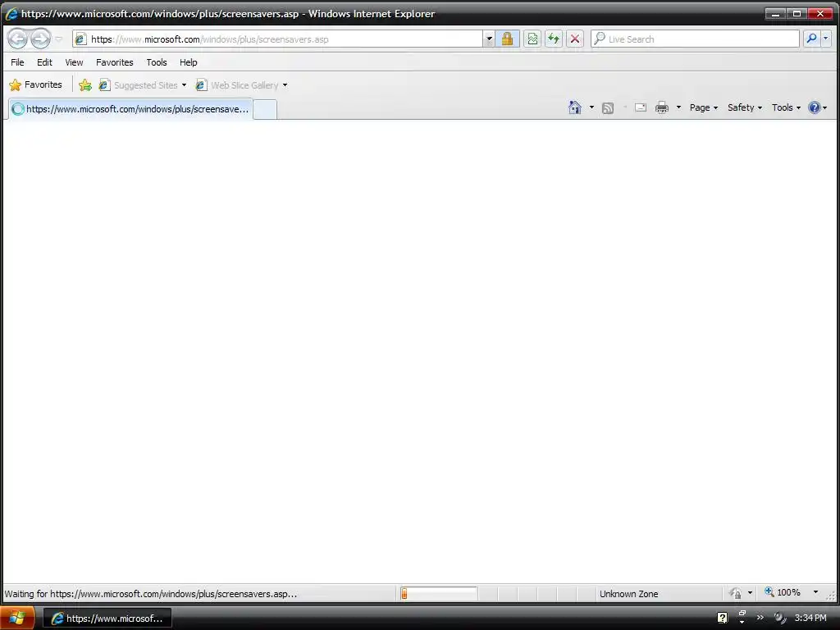Screen dimensions: 840x630
Task: Expand the Print options dropdown arrow
Action: pyautogui.click(x=678, y=107)
